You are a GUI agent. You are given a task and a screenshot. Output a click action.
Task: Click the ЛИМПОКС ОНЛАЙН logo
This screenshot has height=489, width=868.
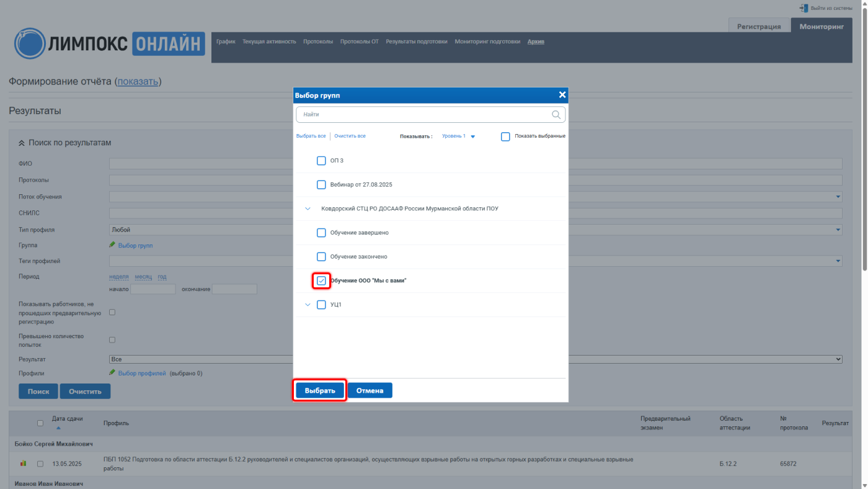point(109,43)
